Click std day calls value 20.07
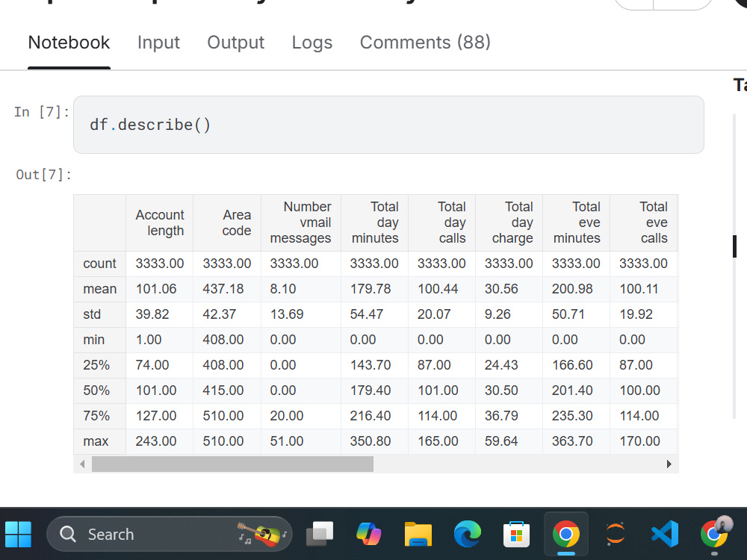Screen dimensions: 747x560 pos(434,314)
